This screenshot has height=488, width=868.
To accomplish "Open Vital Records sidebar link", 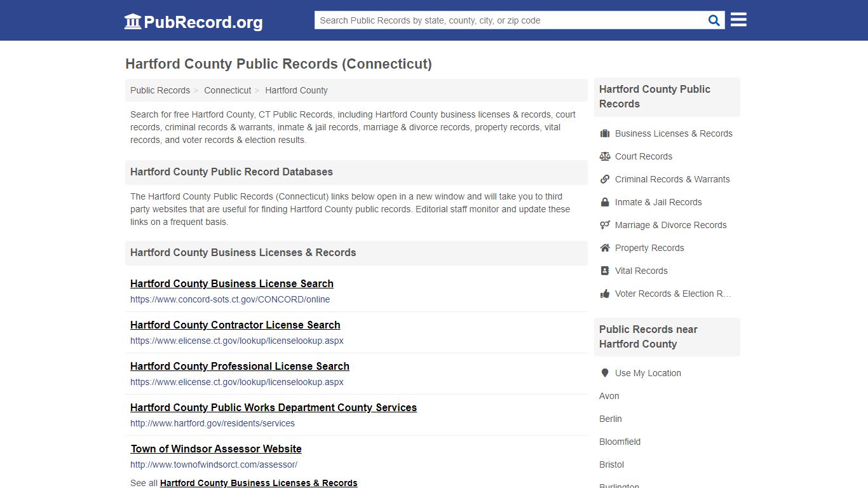I will tap(641, 271).
